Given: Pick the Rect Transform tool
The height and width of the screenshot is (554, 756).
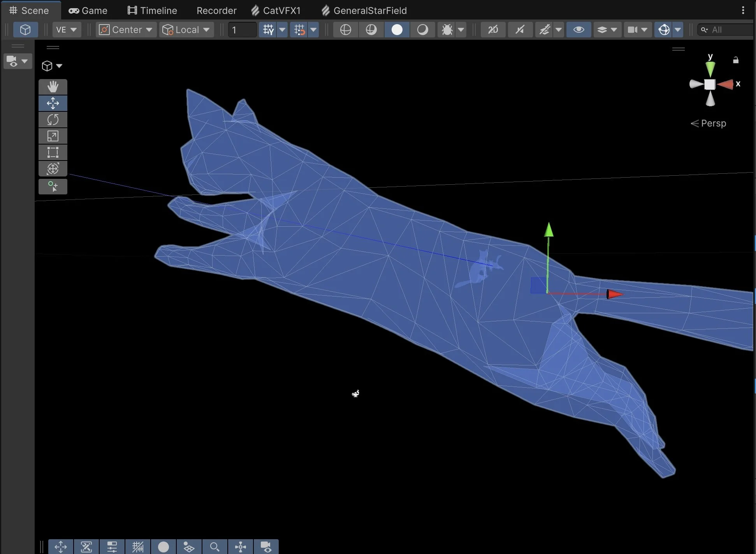Looking at the screenshot, I should coord(53,152).
